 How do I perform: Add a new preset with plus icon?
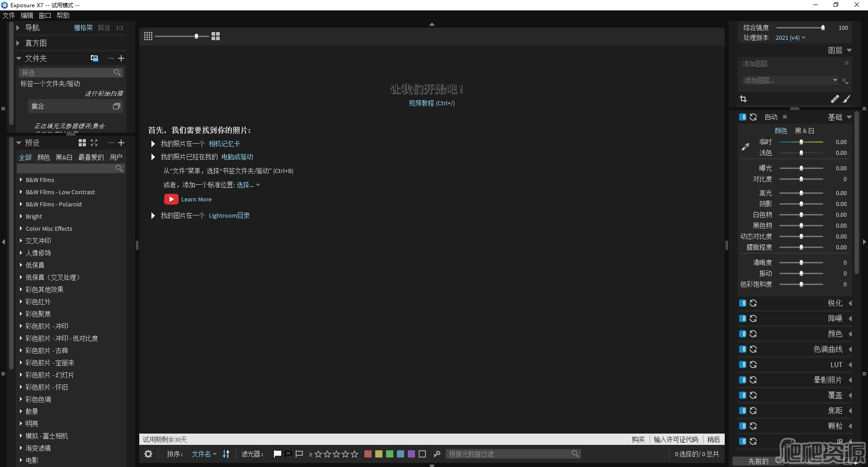121,143
